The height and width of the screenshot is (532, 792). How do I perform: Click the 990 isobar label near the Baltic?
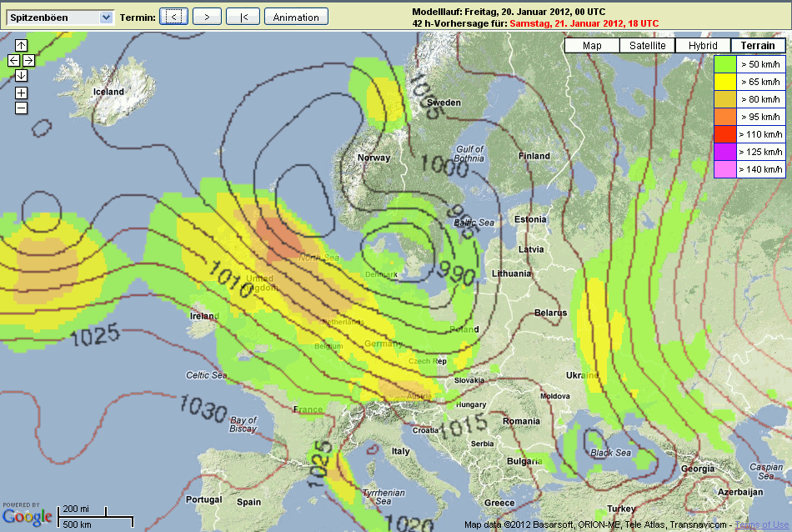(456, 274)
